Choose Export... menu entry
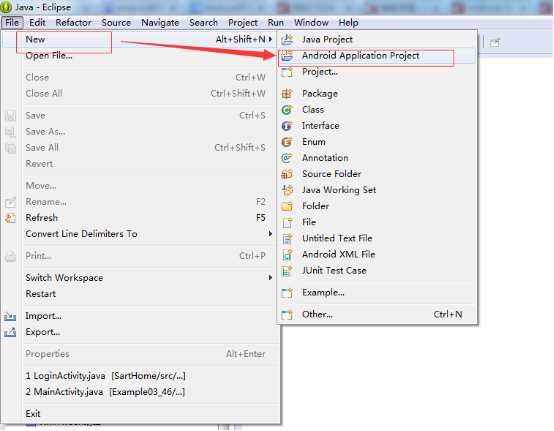 coord(140,332)
